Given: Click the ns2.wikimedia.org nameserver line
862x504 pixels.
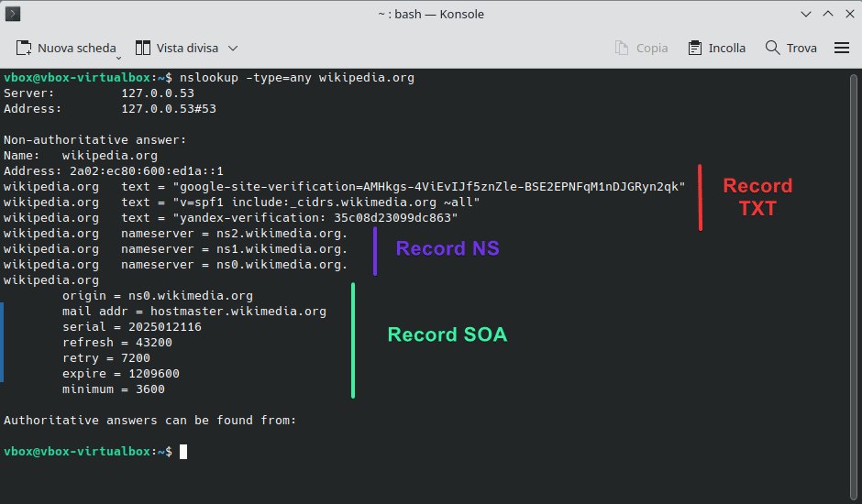Looking at the screenshot, I should point(176,234).
